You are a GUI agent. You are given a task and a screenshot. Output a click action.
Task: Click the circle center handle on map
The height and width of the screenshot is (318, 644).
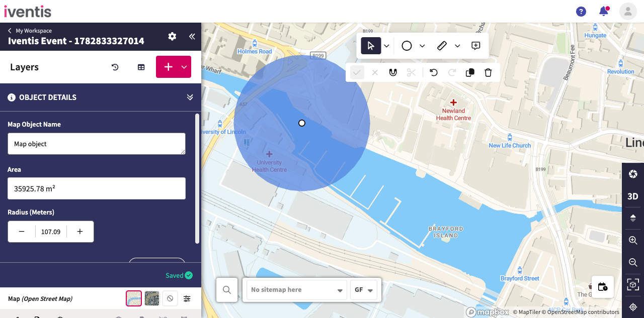pos(302,123)
